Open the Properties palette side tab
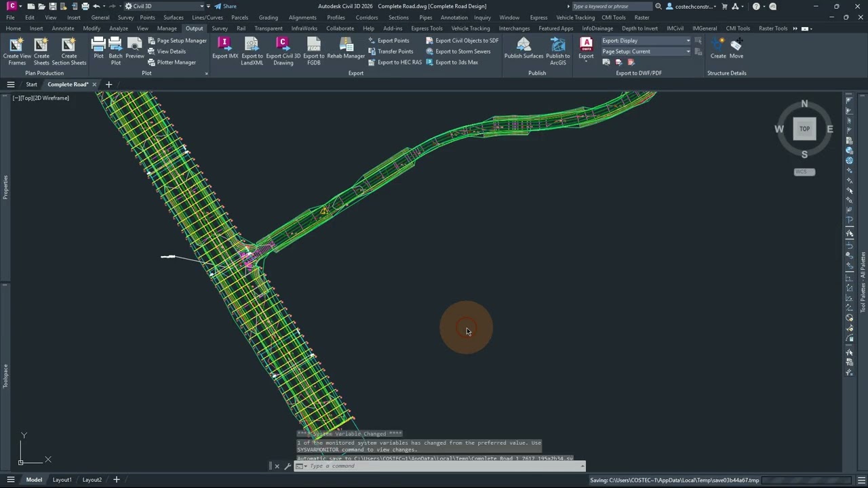This screenshot has width=868, height=488. coord(5,187)
